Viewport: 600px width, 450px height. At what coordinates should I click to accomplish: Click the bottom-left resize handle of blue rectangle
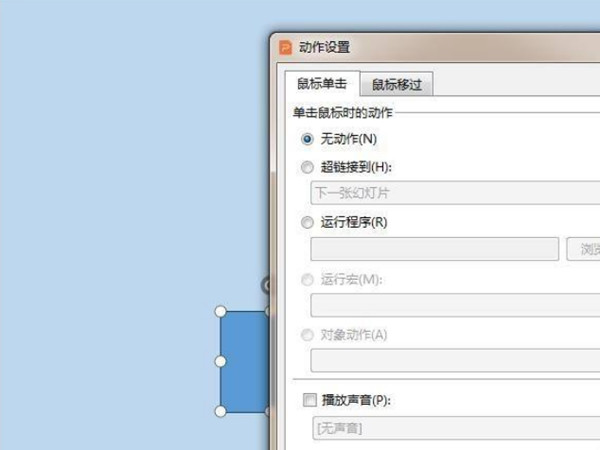pyautogui.click(x=221, y=411)
